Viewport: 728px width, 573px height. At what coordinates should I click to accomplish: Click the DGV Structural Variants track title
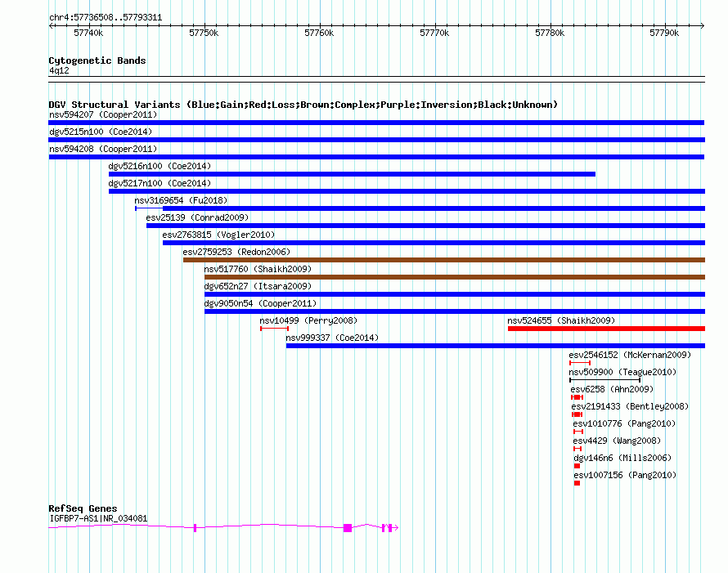[303, 105]
